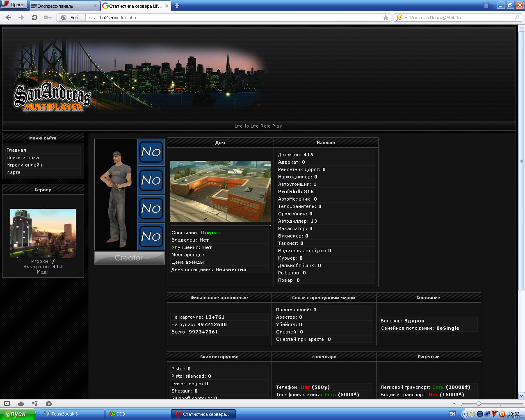Switch to ICQ in the taskbar
Screen dimensions: 525x420
tap(138, 414)
